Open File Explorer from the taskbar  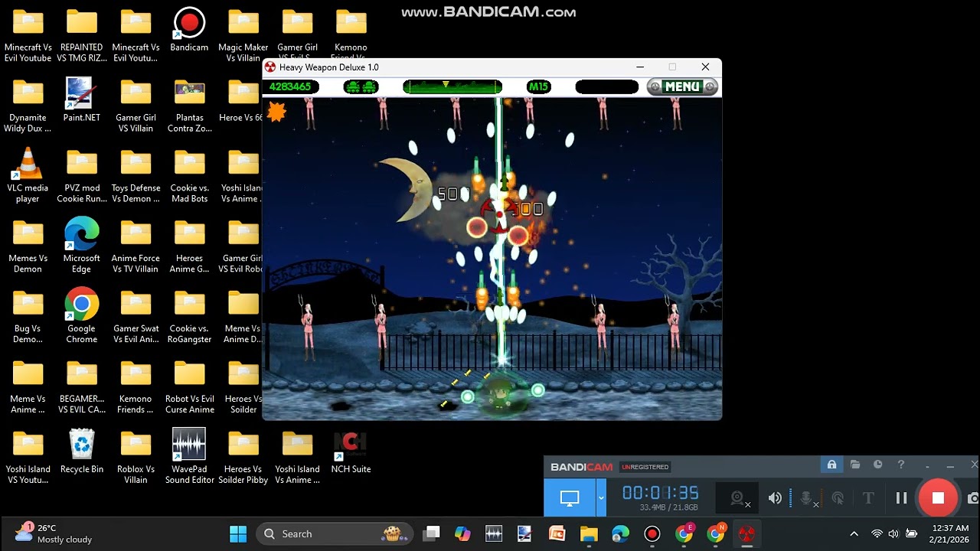tap(589, 533)
